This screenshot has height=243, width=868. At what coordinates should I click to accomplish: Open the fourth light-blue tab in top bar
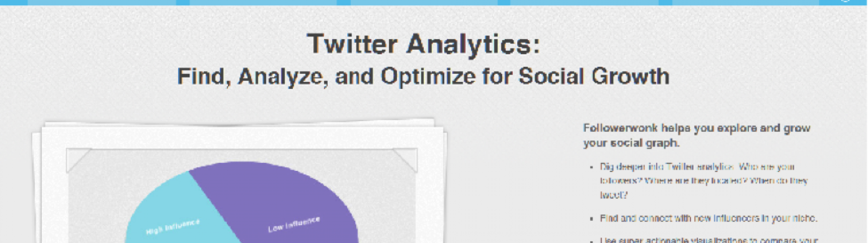(584, 2)
